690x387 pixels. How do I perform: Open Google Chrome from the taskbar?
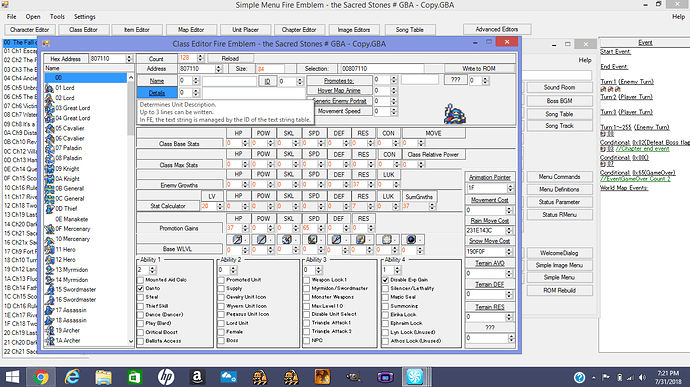click(40, 377)
